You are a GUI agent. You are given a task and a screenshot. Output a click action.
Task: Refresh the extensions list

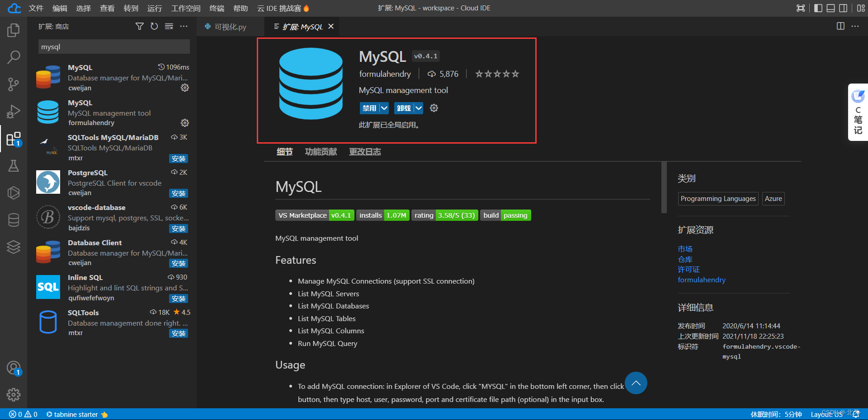tap(154, 26)
